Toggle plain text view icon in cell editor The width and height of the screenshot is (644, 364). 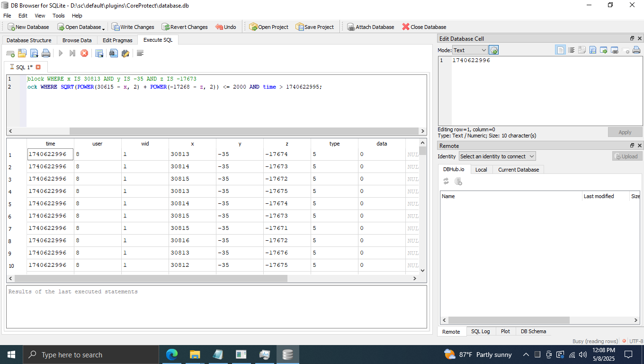pos(561,50)
